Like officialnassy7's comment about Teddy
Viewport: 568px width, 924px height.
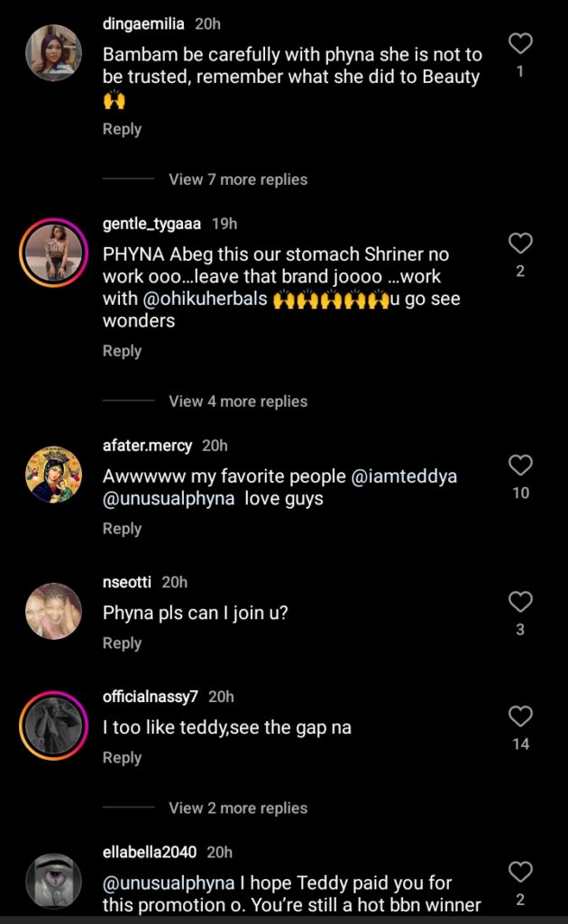520,716
